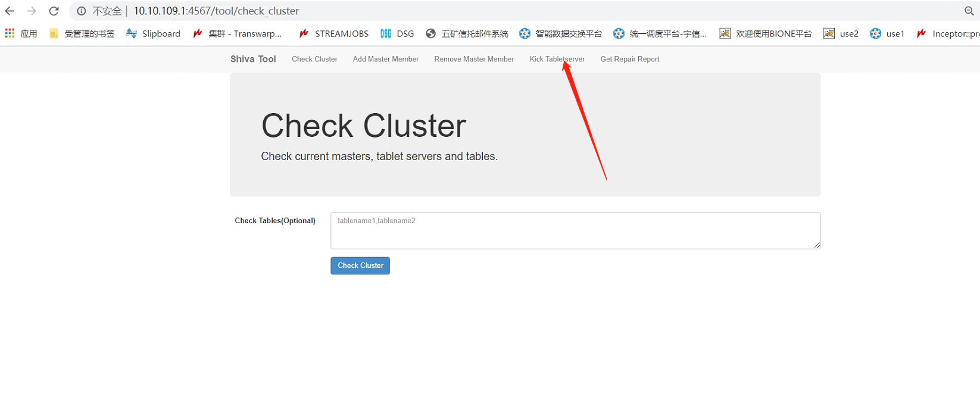Click the browser back arrow
Image resolution: width=980 pixels, height=419 pixels.
point(10,11)
